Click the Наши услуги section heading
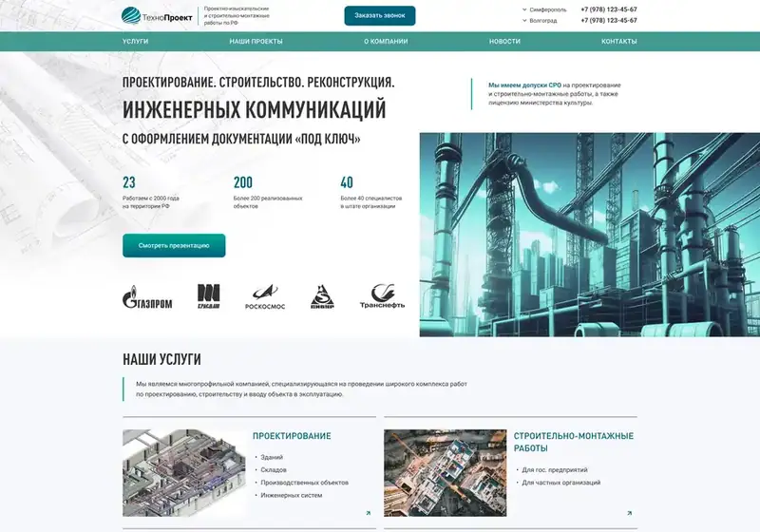This screenshot has width=760, height=532. [x=161, y=359]
